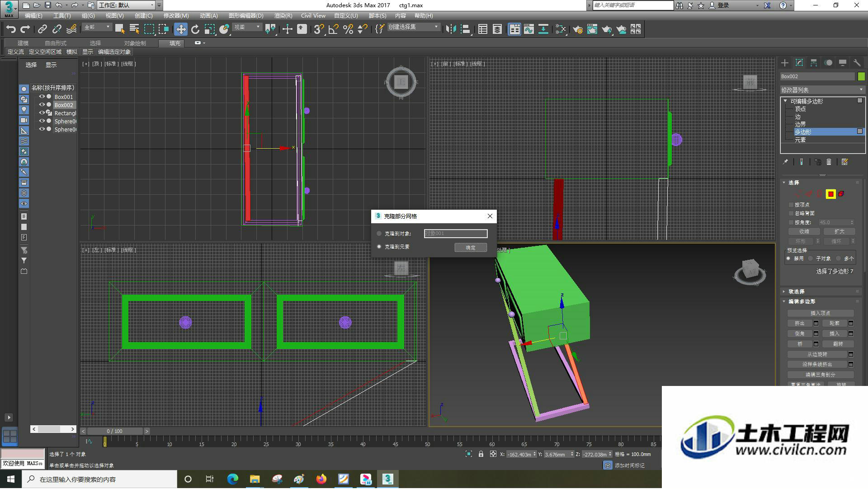Viewport: 868px width, 489px height.
Task: Click 倒角 button
Action: 800,334
